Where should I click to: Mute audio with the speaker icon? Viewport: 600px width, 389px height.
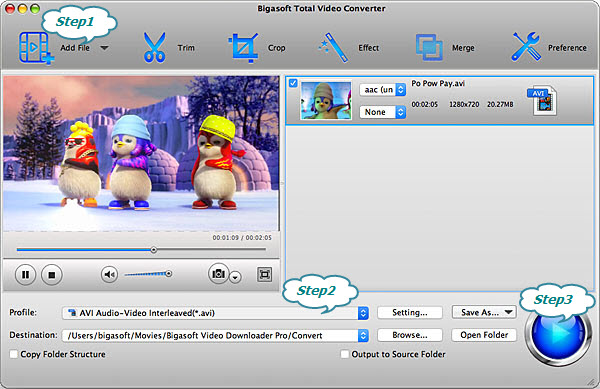(109, 274)
